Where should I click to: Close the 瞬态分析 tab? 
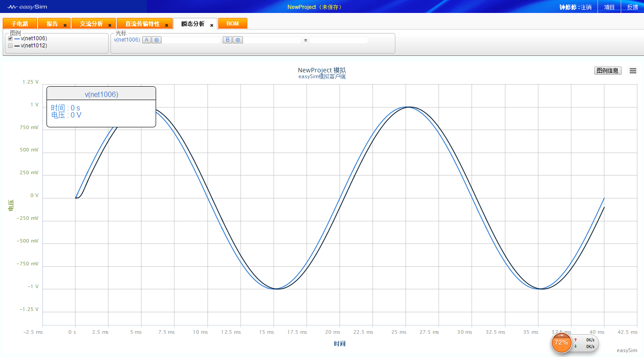pos(212,25)
